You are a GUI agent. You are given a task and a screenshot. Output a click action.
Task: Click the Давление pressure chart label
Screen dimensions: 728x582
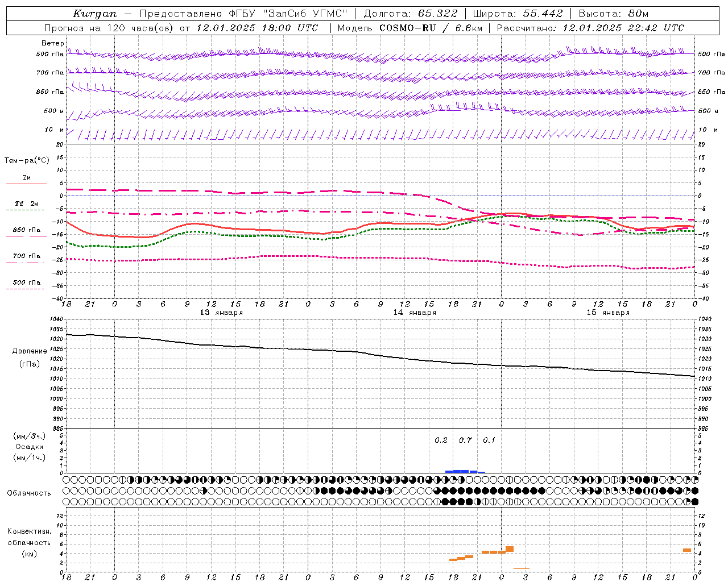click(30, 351)
